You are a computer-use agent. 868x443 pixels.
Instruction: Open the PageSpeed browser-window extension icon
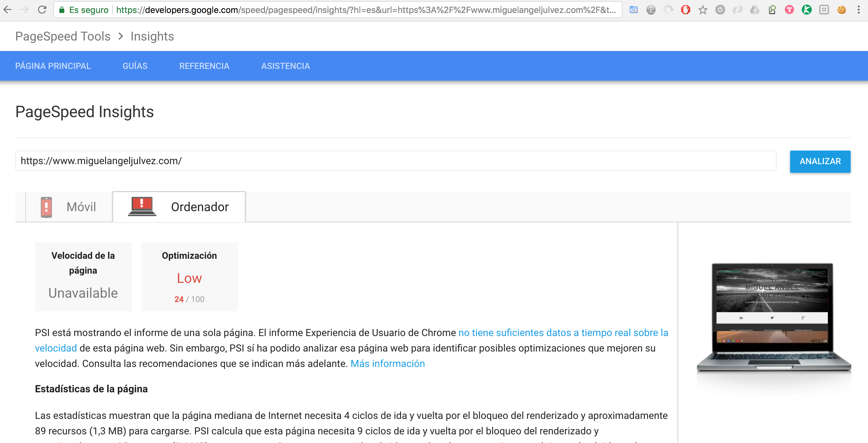point(633,10)
